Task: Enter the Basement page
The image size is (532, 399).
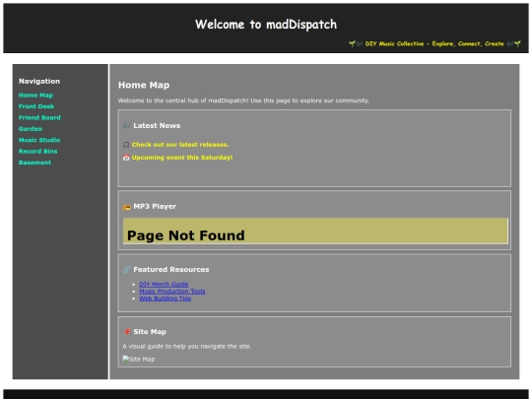Action: (x=34, y=163)
